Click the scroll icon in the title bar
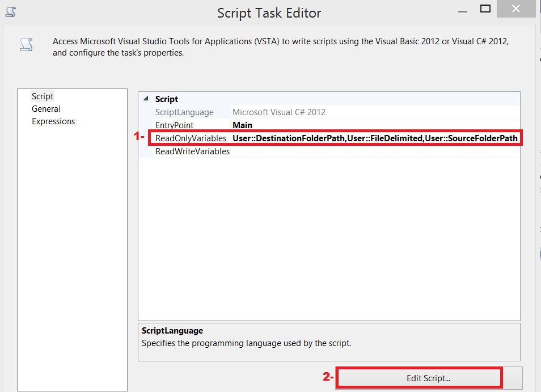Image resolution: width=541 pixels, height=392 pixels. tap(10, 11)
